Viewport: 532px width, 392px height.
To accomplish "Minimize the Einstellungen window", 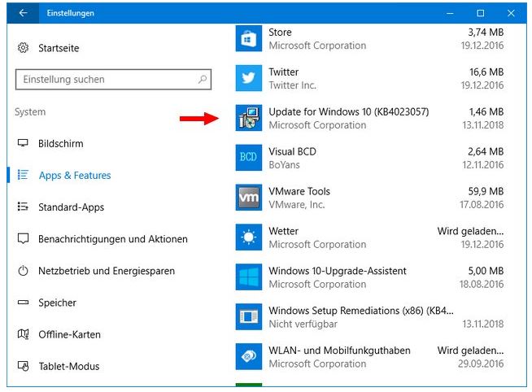I will 450,13.
